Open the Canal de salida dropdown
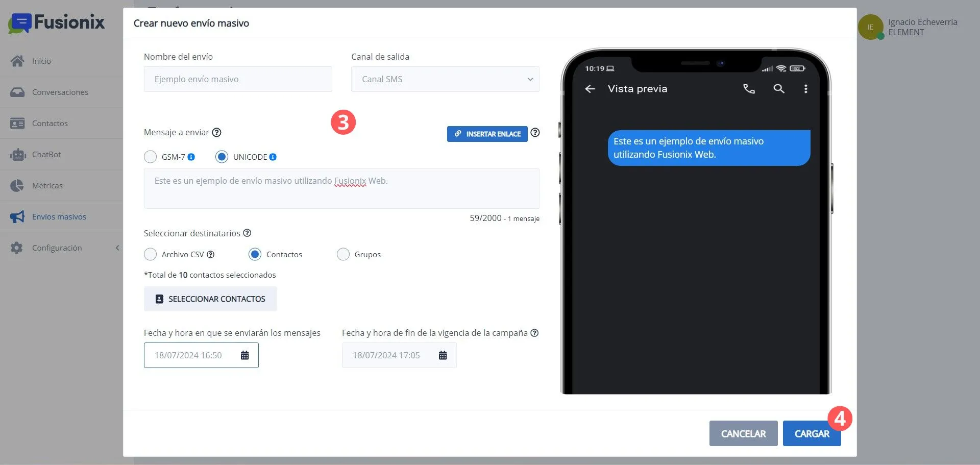 [445, 79]
